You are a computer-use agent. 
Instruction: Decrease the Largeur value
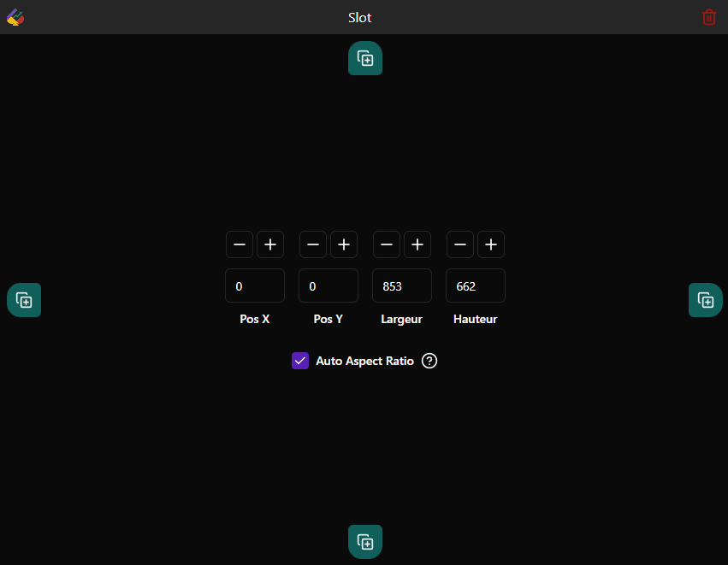click(387, 244)
